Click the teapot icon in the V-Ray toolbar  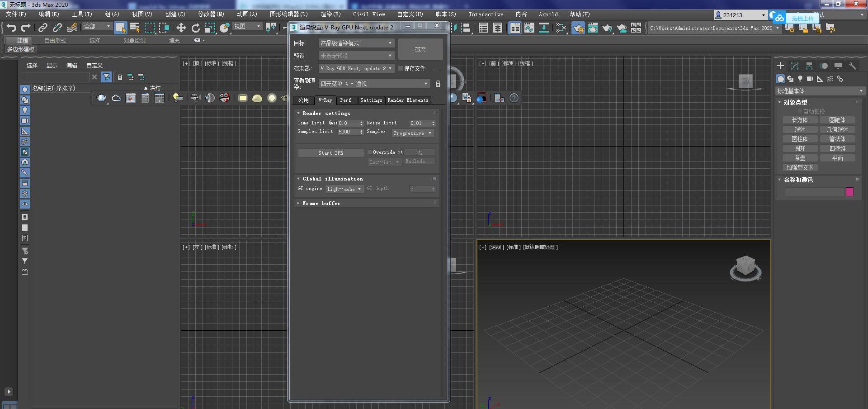(102, 98)
